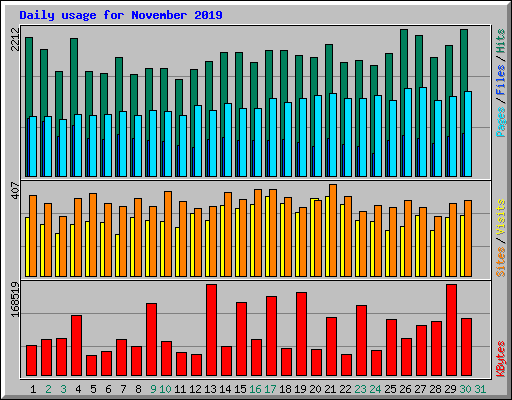Image resolution: width=512 pixels, height=400 pixels.
Task: Click day label 9 on the x-axis
Action: (153, 389)
